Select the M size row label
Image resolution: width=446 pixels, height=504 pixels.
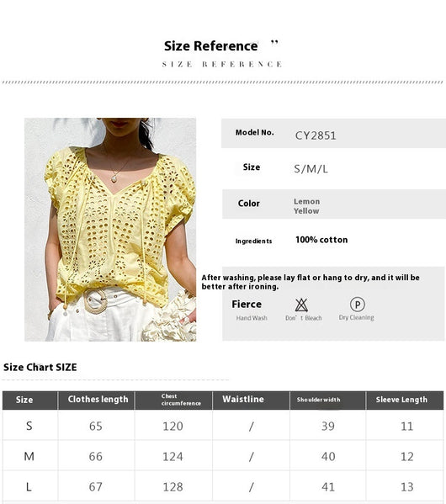coord(29,456)
